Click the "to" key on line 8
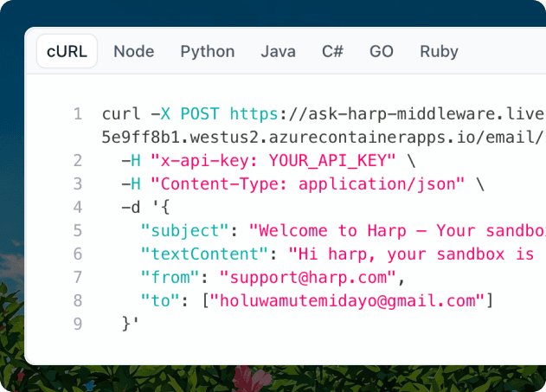The width and height of the screenshot is (546, 392). pyautogui.click(x=160, y=300)
